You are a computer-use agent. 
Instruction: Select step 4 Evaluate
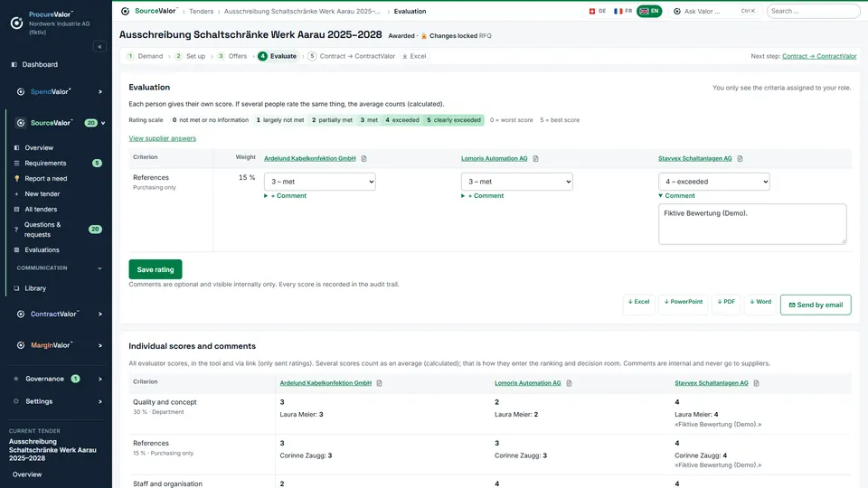(278, 56)
